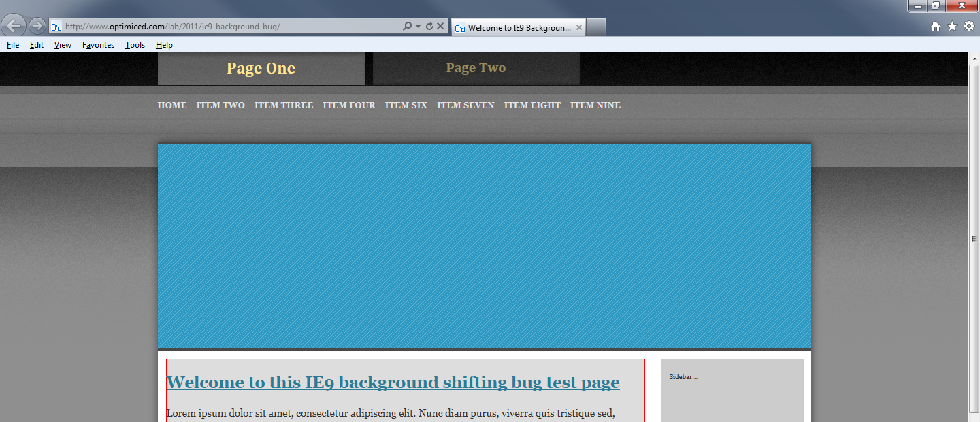Open the Welcome to this IE9 bug heading link
Image resolution: width=980 pixels, height=422 pixels.
pyautogui.click(x=393, y=383)
